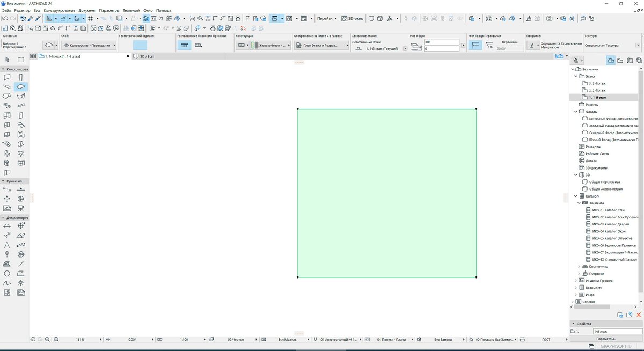
Task: Select the Beam tool
Action: (7, 86)
